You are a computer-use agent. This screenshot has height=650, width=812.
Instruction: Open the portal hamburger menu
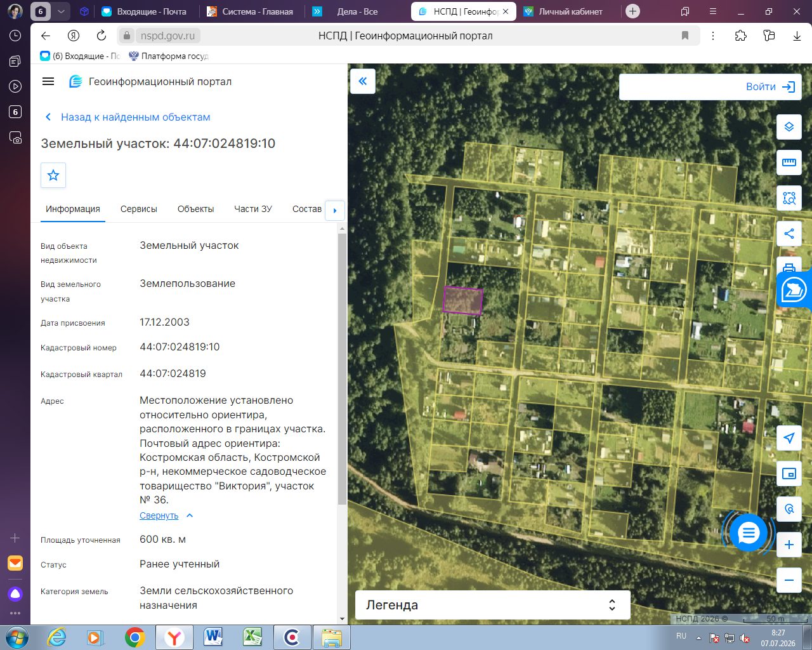48,81
